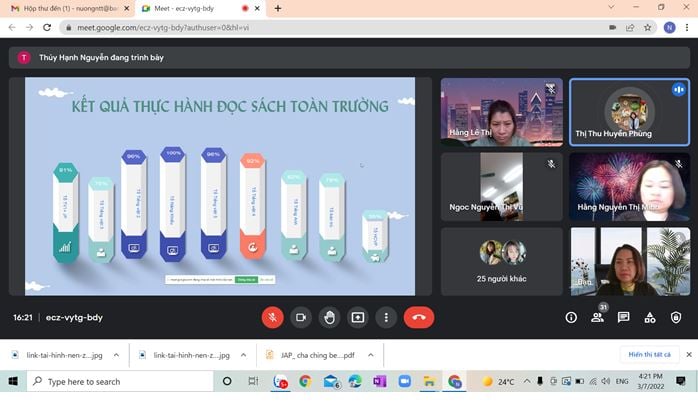698x406 pixels.
Task: Hang up with red leave call button
Action: point(418,317)
